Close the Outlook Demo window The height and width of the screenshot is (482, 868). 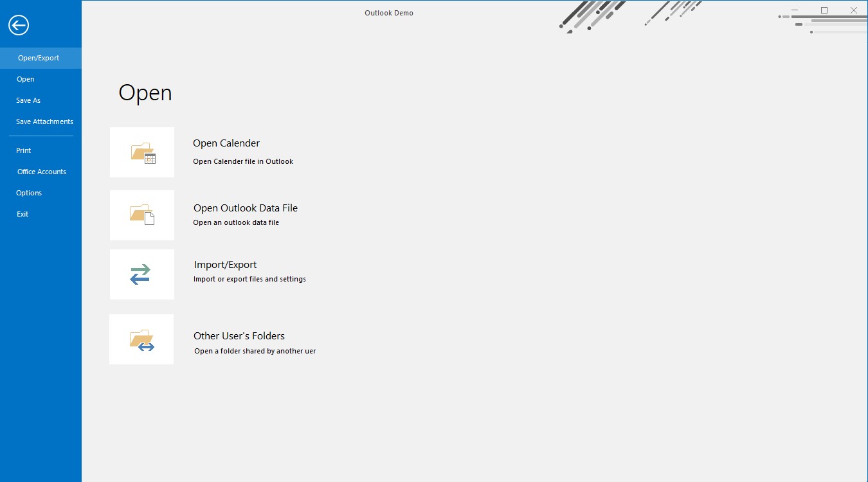tap(854, 10)
